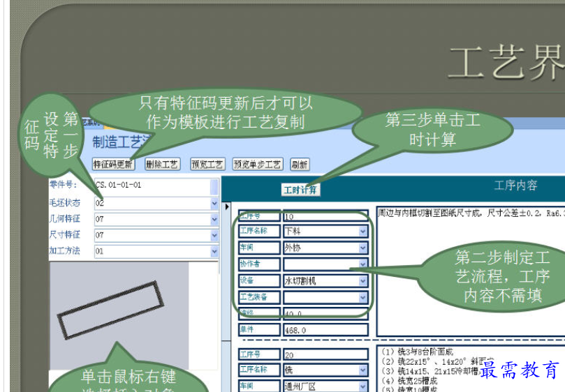This screenshot has width=565, height=392.
Task: Open the 协作者 dropdown
Action: click(x=363, y=264)
